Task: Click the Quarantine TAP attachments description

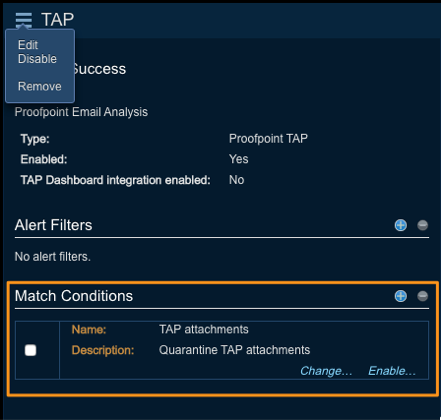Action: (235, 350)
